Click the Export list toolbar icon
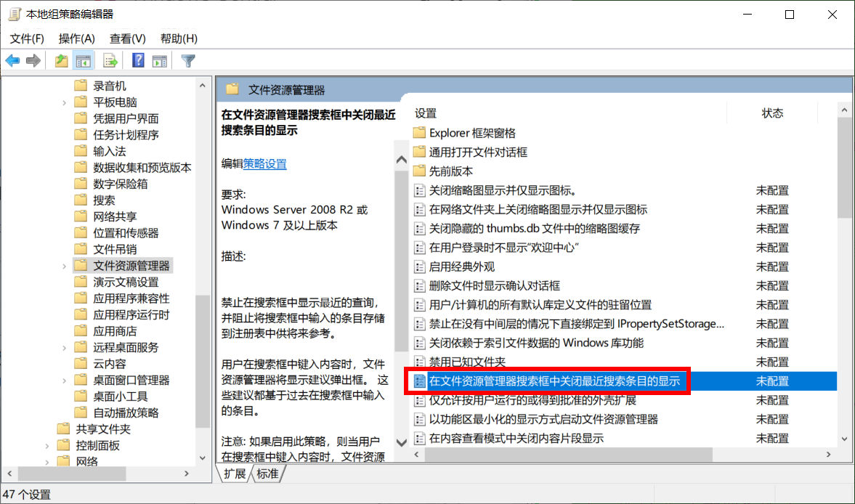This screenshot has height=504, width=855. click(x=109, y=60)
